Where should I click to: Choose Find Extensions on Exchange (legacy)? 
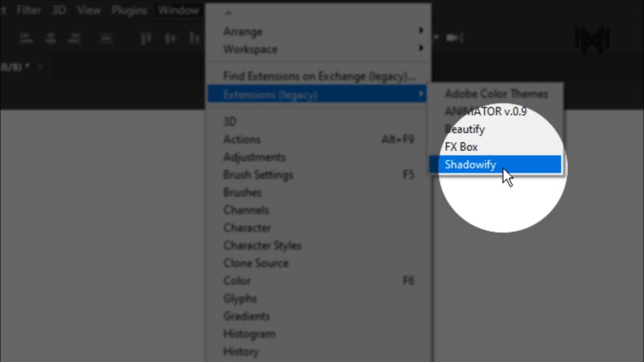pyautogui.click(x=318, y=76)
